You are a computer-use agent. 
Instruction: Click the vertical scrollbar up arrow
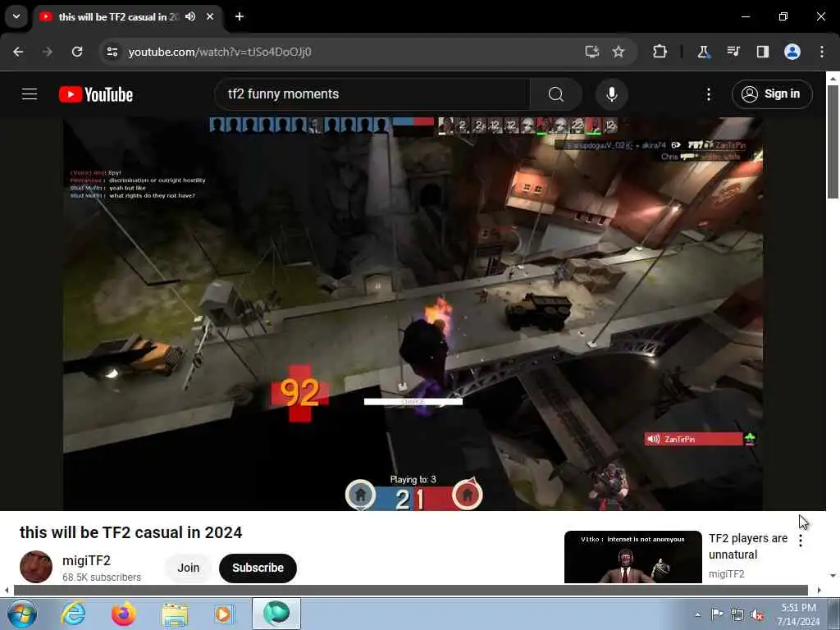tap(833, 78)
